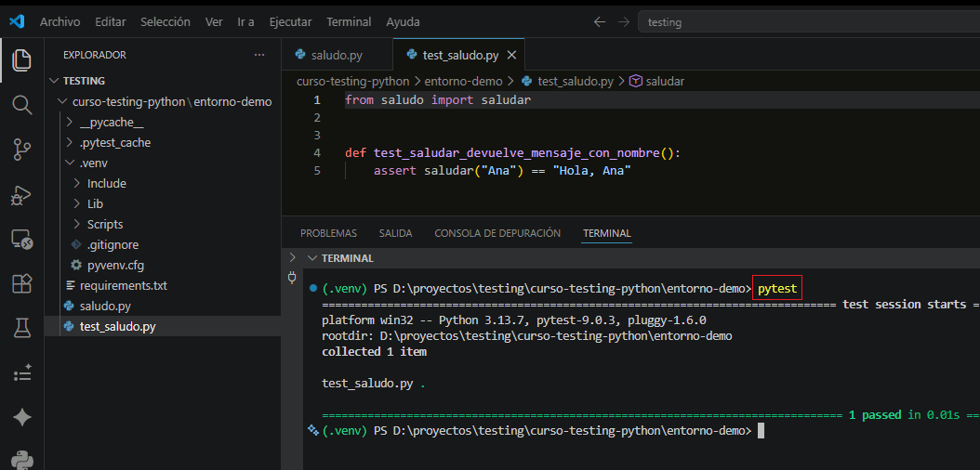Open pyvenv.cfg in the explorer

pos(115,266)
